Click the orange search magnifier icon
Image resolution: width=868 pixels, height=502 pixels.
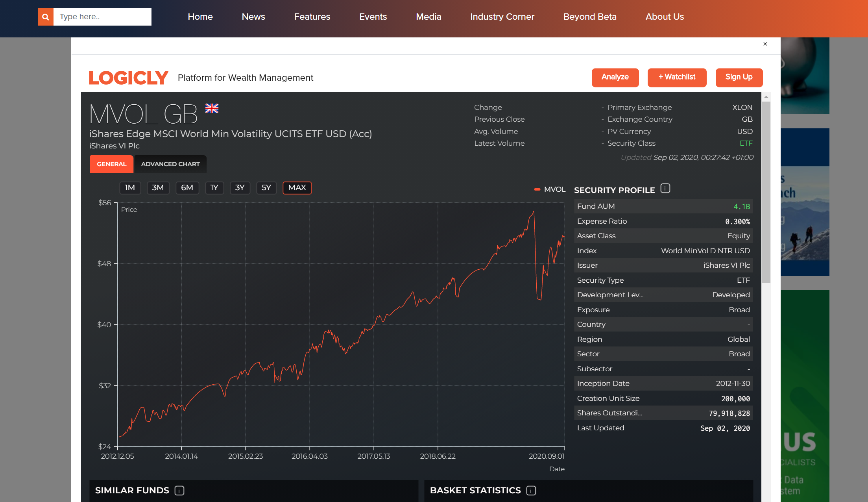pos(46,17)
